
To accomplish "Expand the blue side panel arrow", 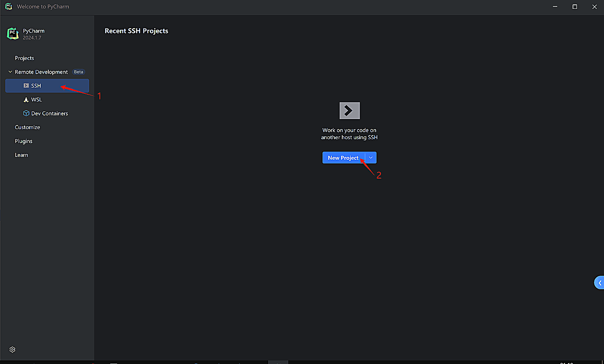I will (600, 283).
